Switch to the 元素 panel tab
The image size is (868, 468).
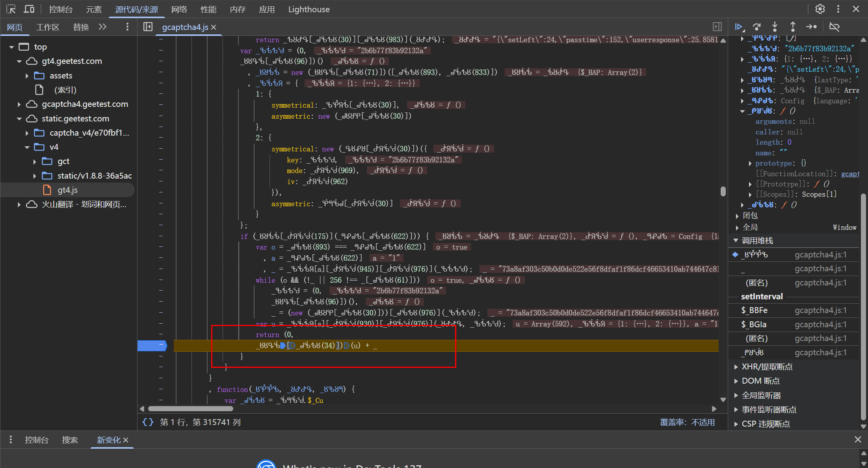point(94,9)
